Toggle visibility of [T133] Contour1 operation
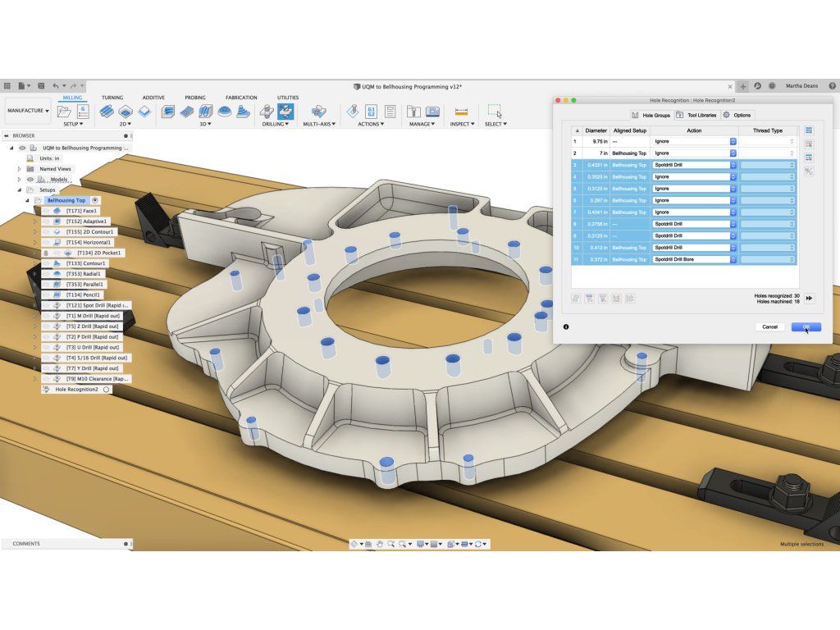 point(46,263)
